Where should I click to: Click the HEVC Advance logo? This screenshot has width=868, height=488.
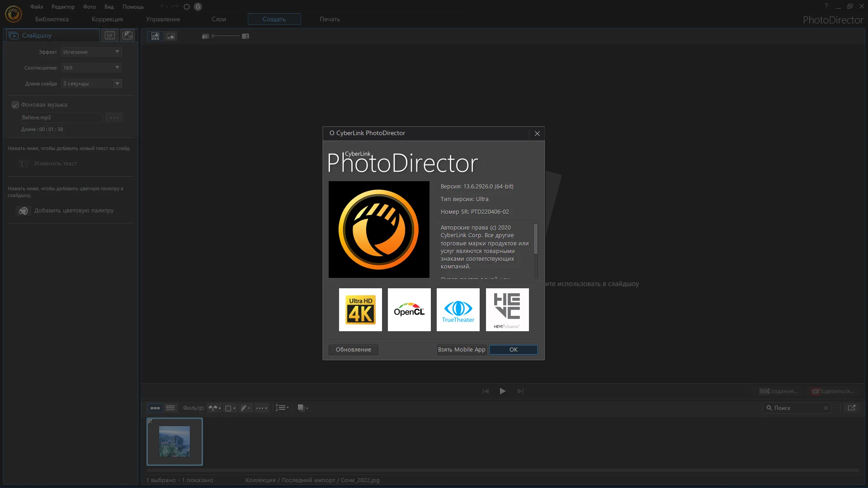pyautogui.click(x=507, y=310)
